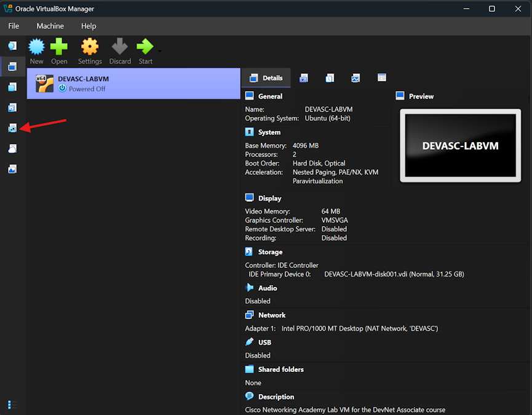Open Settings for DEVASC-LABVM

point(90,50)
